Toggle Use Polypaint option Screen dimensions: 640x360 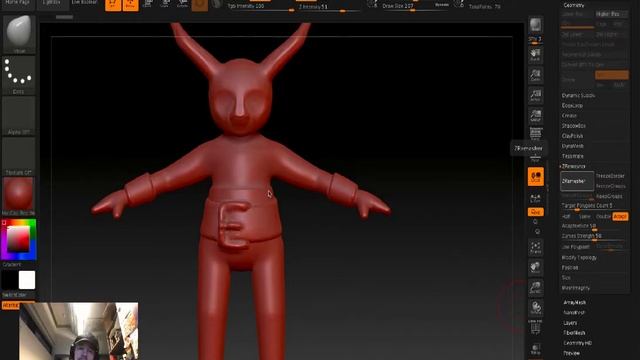(576, 247)
